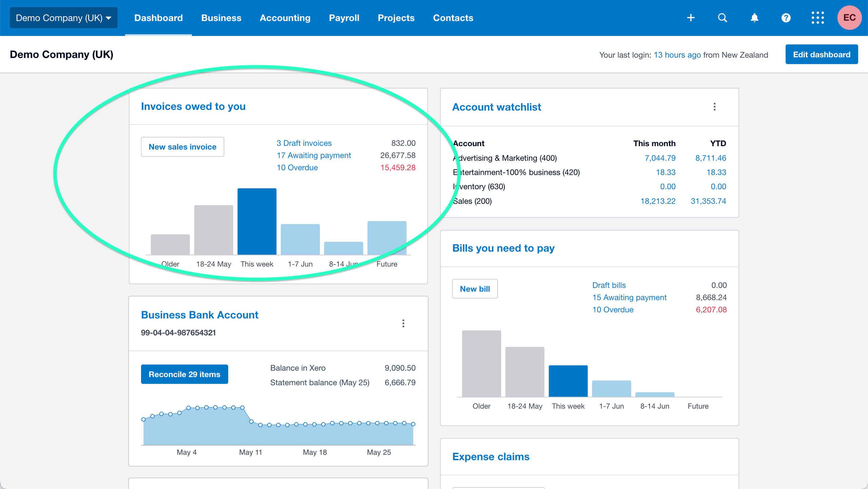Expand the Demo Company (UK) organisation dropdown
Viewport: 868px width, 489px height.
point(63,18)
